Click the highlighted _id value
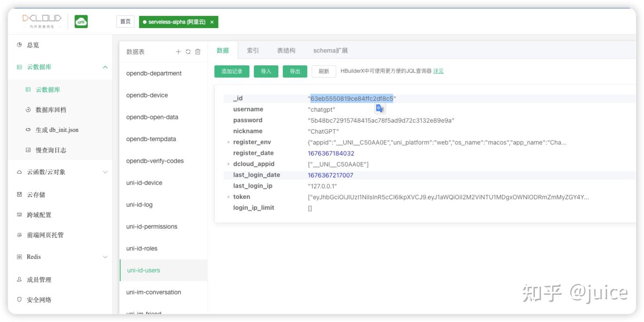Image resolution: width=644 pixels, height=322 pixels. pos(352,99)
